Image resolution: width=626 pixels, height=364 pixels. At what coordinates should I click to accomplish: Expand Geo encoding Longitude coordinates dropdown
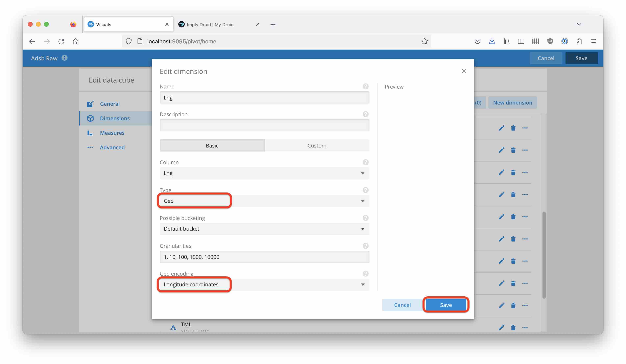tap(264, 285)
